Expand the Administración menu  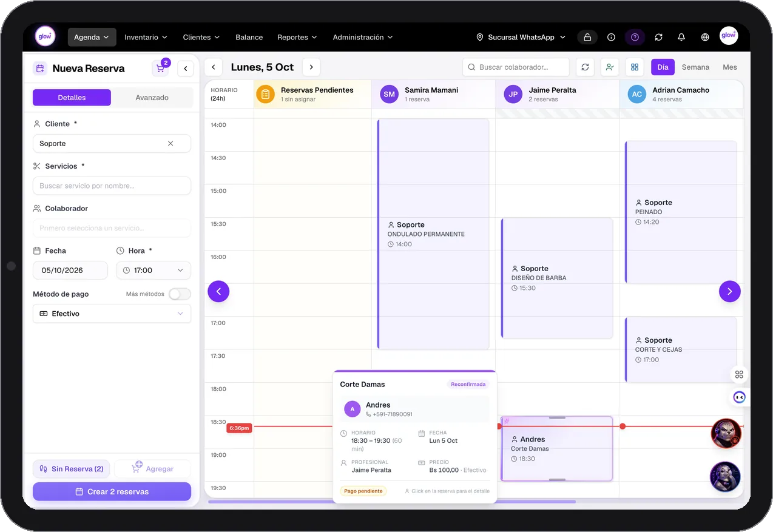(x=363, y=37)
